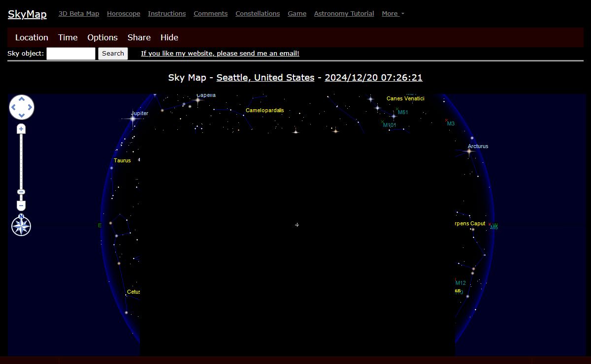The height and width of the screenshot is (364, 591).
Task: Click the Cetus constellation label
Action: pyautogui.click(x=133, y=292)
